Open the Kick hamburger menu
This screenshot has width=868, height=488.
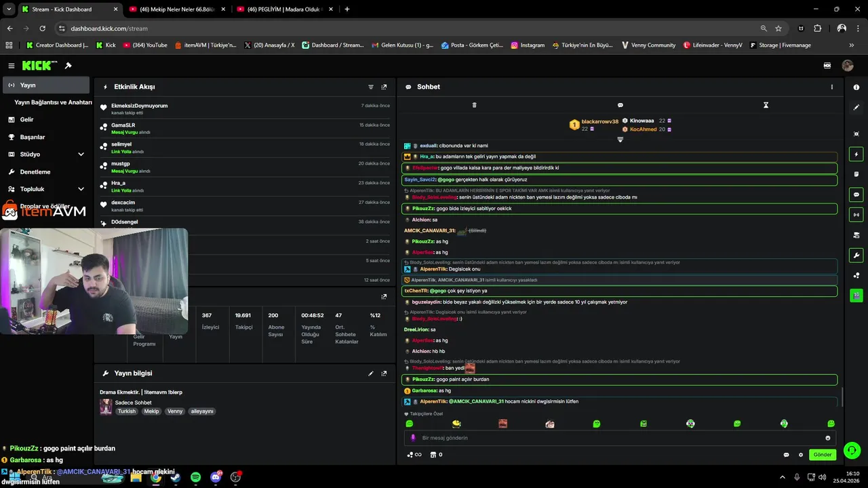[12, 66]
